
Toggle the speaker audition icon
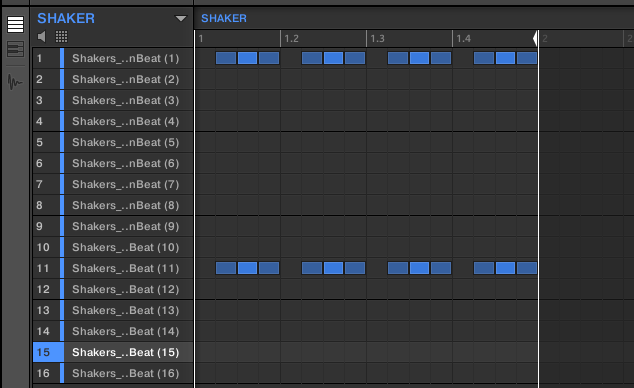click(41, 37)
